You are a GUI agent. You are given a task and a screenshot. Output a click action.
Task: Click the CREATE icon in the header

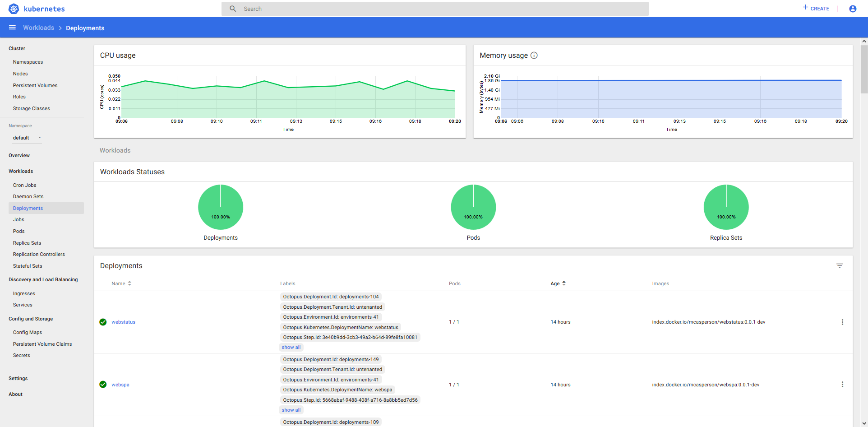coord(816,8)
